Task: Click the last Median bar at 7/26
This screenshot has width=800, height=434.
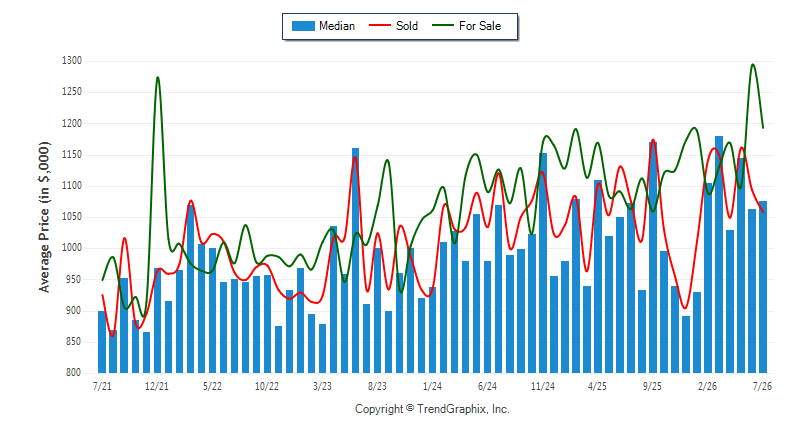Action: click(763, 287)
